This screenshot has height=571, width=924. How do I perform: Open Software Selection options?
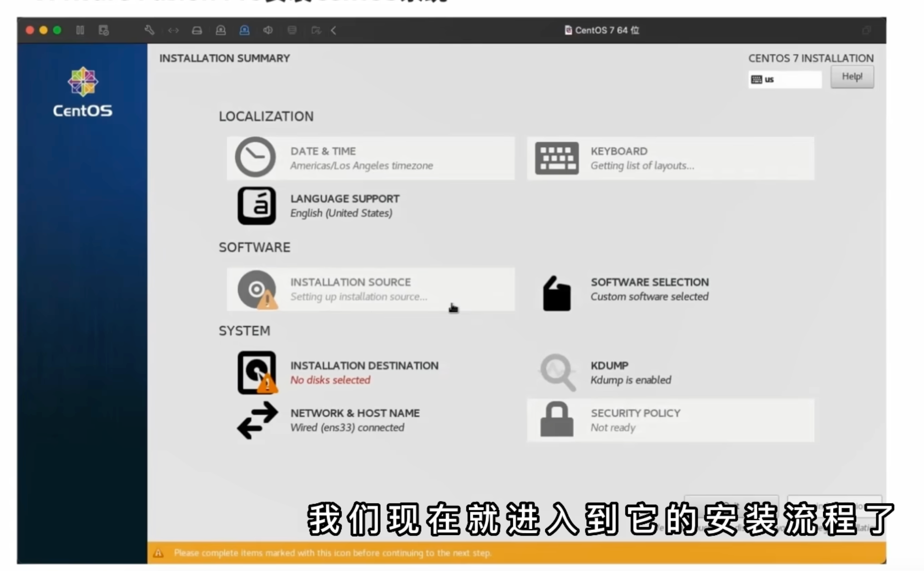(x=670, y=289)
